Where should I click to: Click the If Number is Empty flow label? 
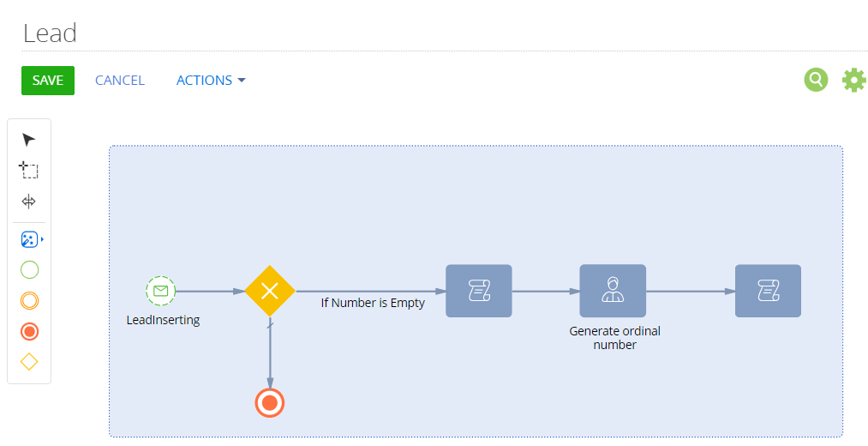click(373, 303)
